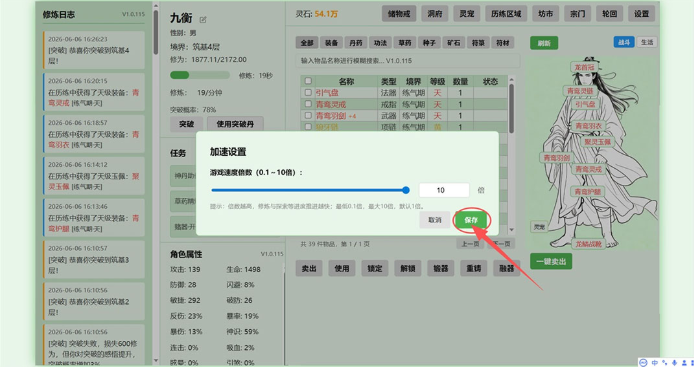Viewport: 694px width, 367px height.
Task: Click the blue game speed slider track
Action: (309, 190)
